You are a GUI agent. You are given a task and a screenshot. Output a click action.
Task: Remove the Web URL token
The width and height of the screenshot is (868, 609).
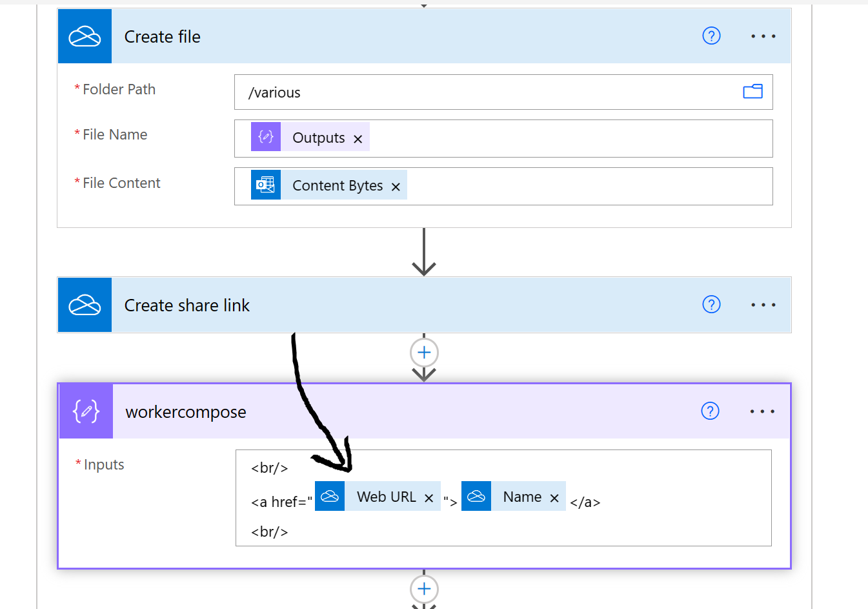click(429, 498)
